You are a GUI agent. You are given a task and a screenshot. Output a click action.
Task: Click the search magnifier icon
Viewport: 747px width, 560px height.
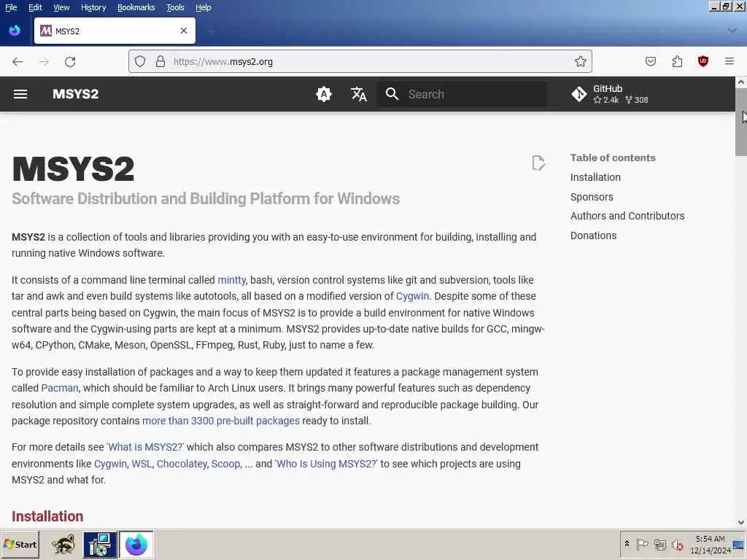tap(392, 94)
